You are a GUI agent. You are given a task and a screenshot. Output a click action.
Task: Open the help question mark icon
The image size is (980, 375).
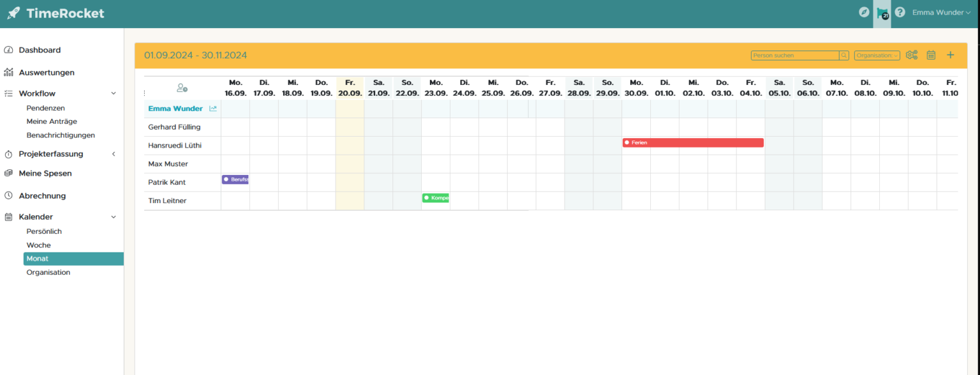[900, 12]
